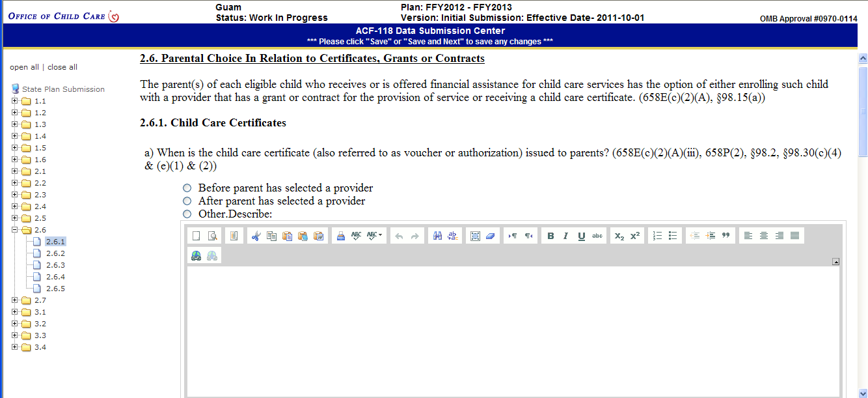
Task: Select the 'Other.Describe:' radio option
Action: [187, 214]
